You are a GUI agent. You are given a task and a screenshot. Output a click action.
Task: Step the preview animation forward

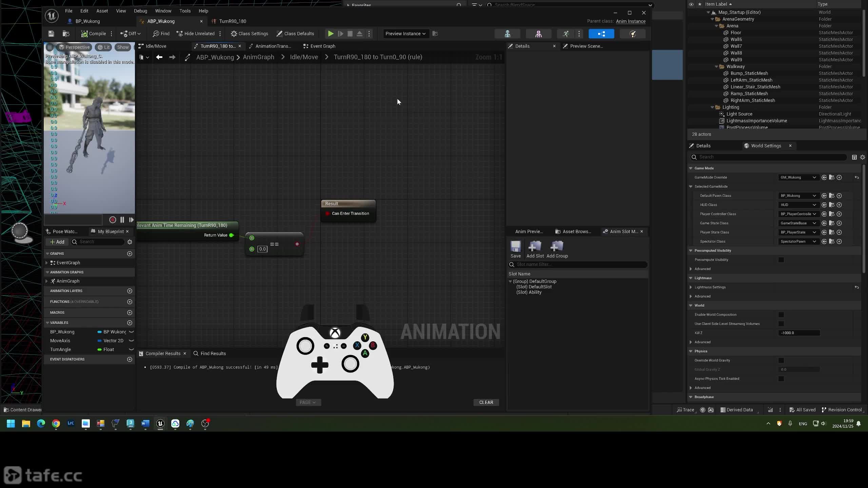click(131, 220)
